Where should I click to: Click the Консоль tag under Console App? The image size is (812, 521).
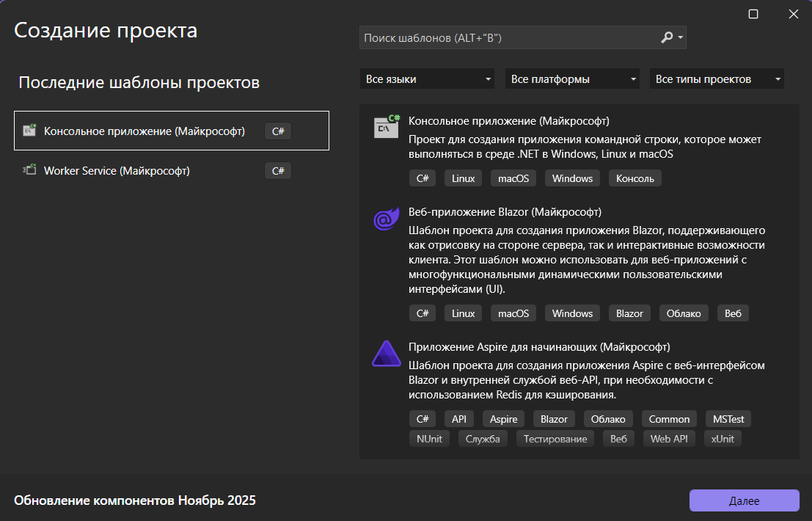click(635, 178)
